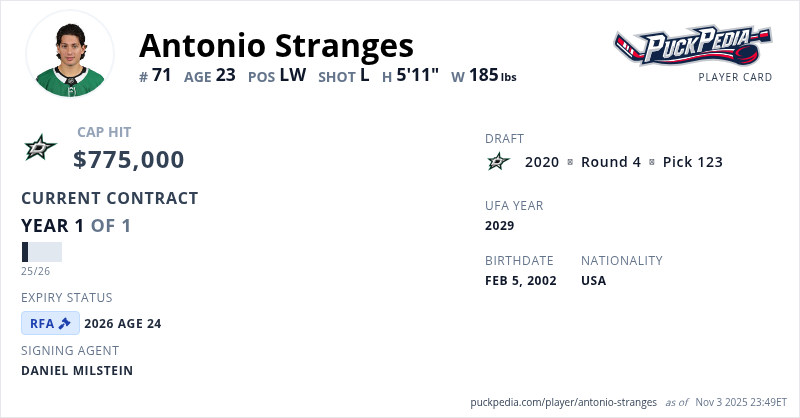This screenshot has height=418, width=800.
Task: Click the LW position value
Action: point(293,75)
